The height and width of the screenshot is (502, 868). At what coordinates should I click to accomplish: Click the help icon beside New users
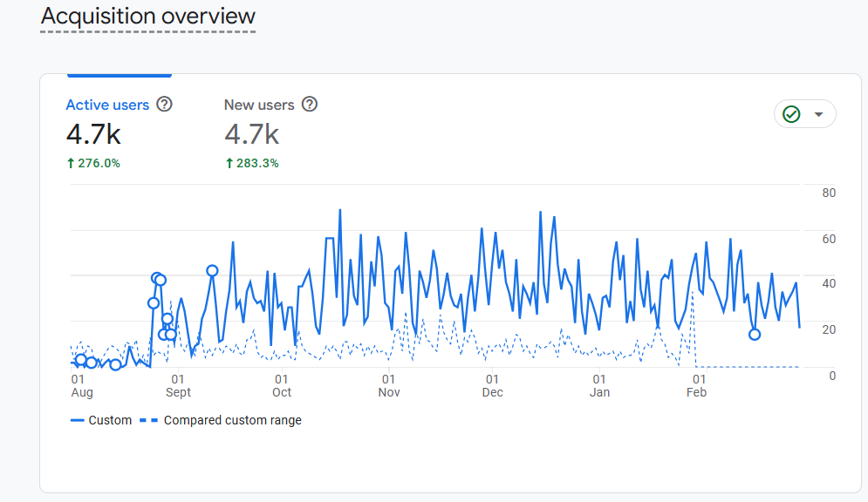tap(310, 105)
